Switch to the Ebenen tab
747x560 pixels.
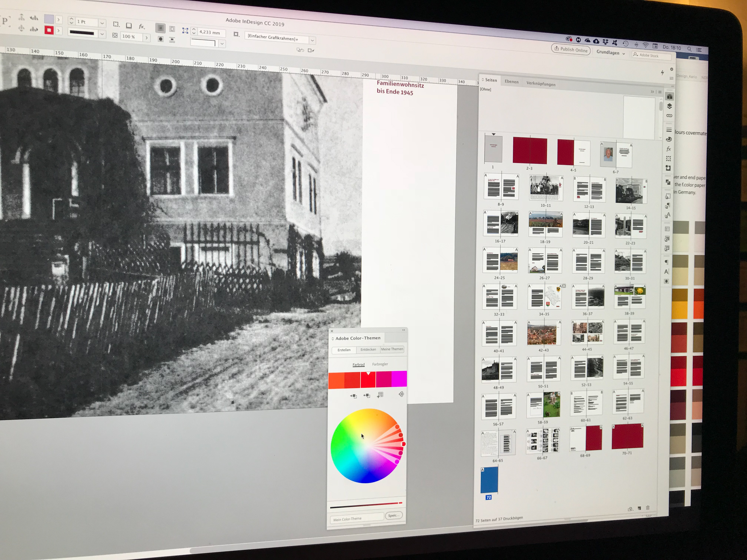click(x=512, y=81)
